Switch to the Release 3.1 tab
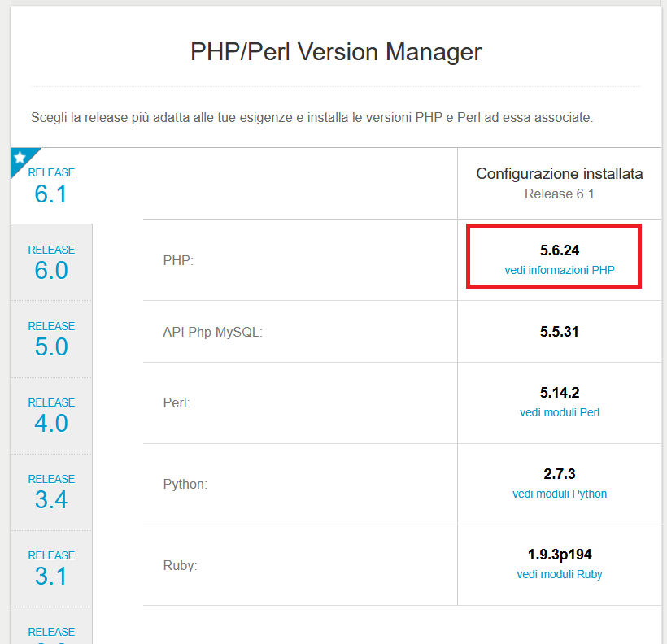Viewport: 667px width, 644px height. pyautogui.click(x=51, y=568)
